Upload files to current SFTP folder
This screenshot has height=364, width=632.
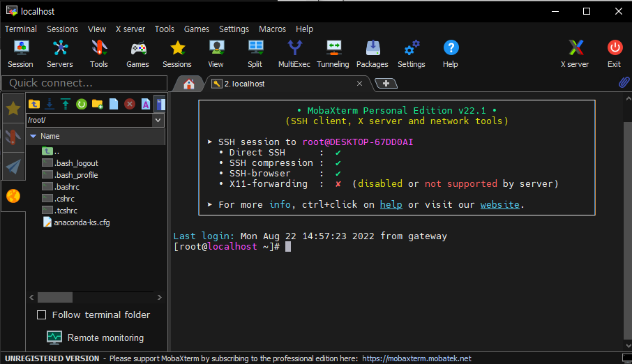pos(66,105)
